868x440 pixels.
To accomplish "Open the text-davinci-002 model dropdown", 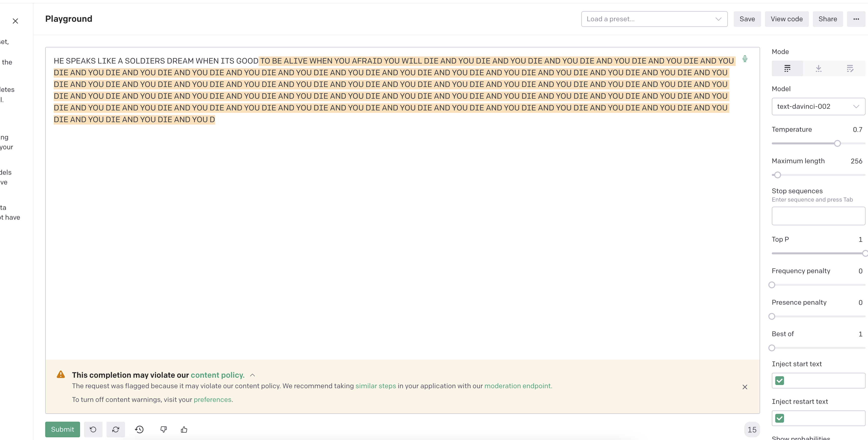I will click(x=818, y=107).
